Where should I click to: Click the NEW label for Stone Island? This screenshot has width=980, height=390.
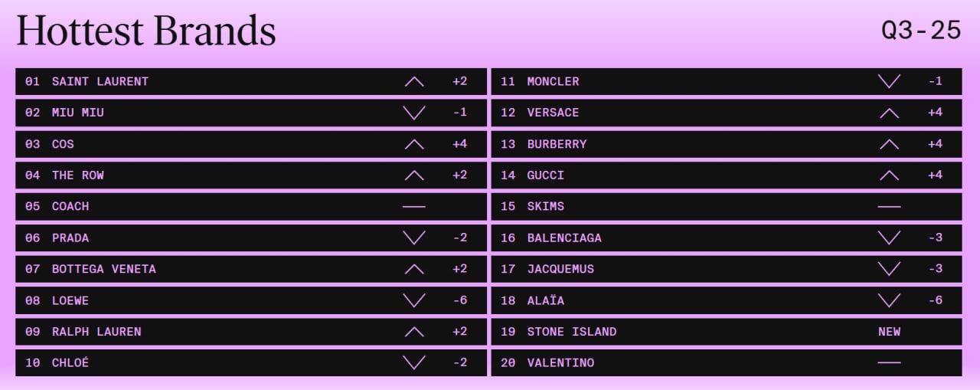pos(889,332)
